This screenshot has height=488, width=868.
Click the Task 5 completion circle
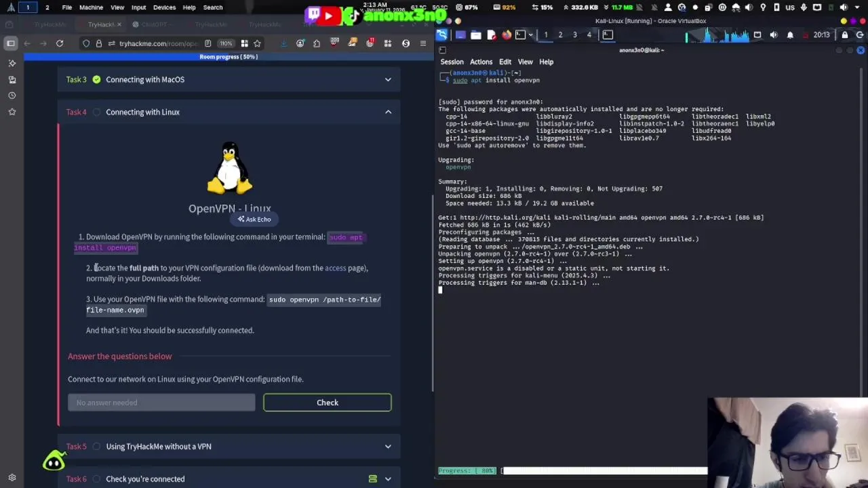click(96, 446)
